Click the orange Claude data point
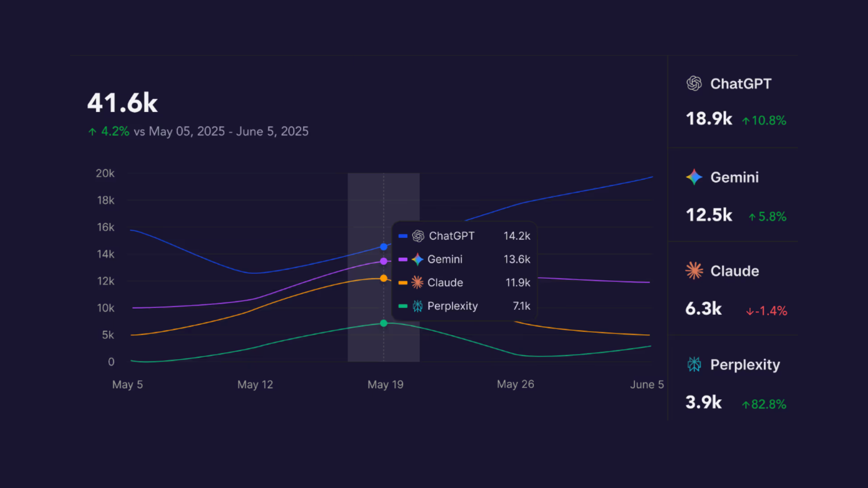 [384, 278]
